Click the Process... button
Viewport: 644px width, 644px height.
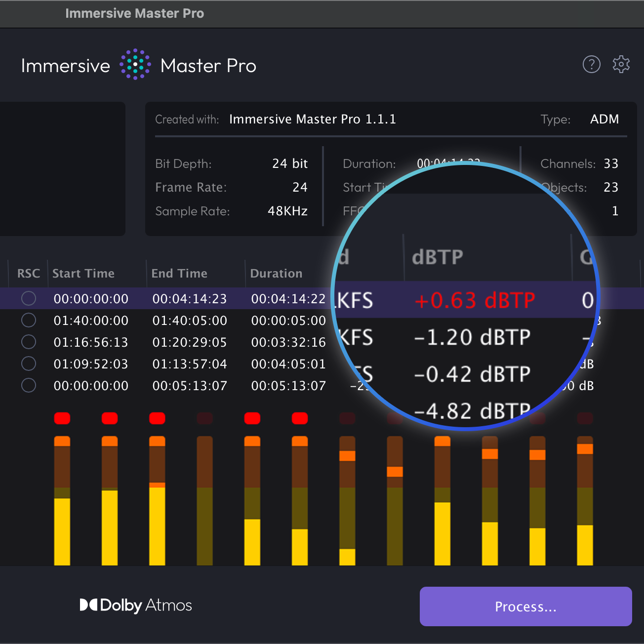pos(526,606)
